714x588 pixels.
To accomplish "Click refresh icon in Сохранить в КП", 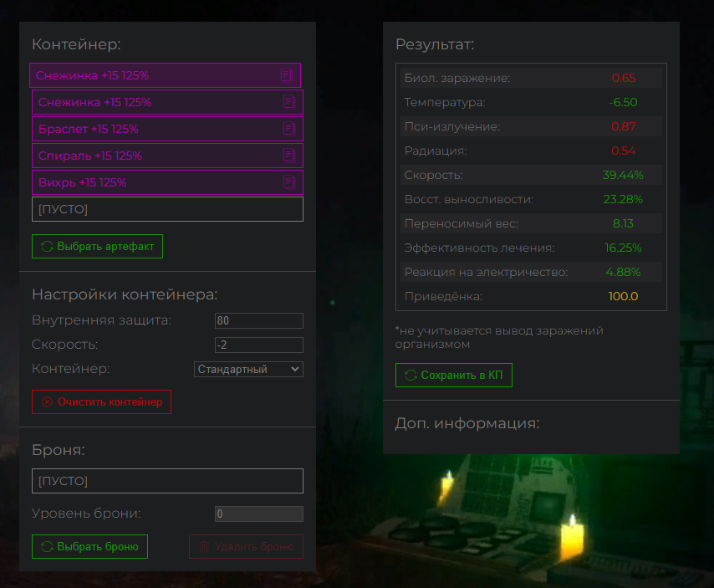I will pyautogui.click(x=411, y=376).
